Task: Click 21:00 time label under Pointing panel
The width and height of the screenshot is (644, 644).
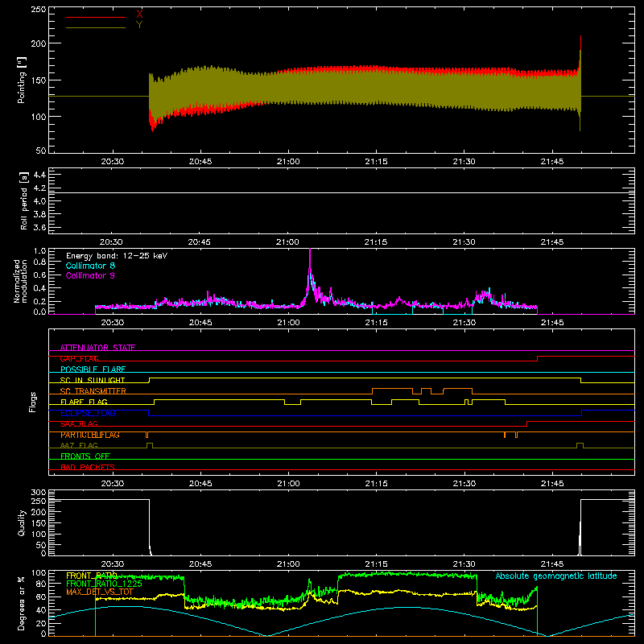Action: coord(288,162)
